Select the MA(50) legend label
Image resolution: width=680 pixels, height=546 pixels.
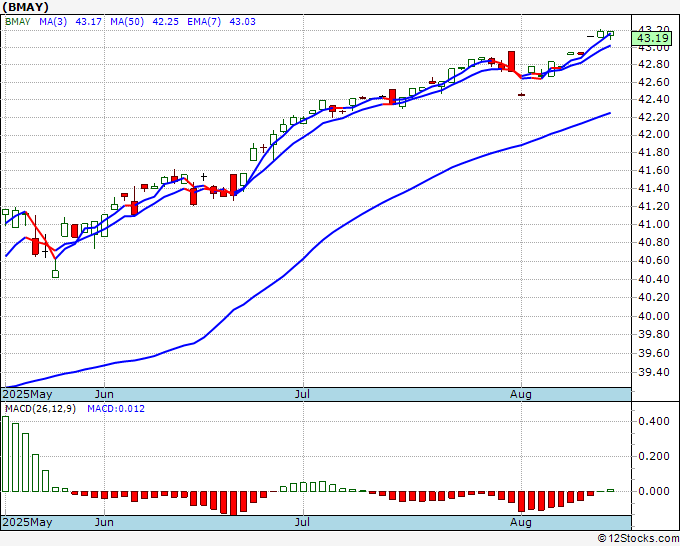click(x=127, y=22)
